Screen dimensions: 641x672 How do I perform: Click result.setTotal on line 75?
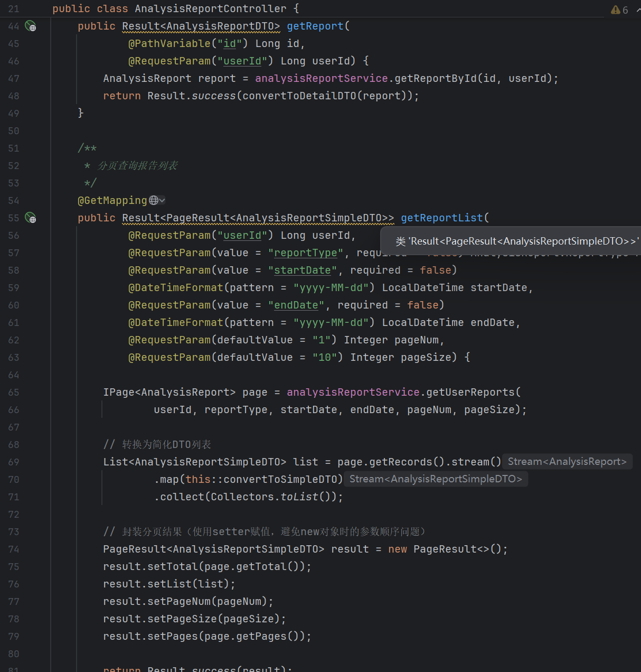click(150, 567)
